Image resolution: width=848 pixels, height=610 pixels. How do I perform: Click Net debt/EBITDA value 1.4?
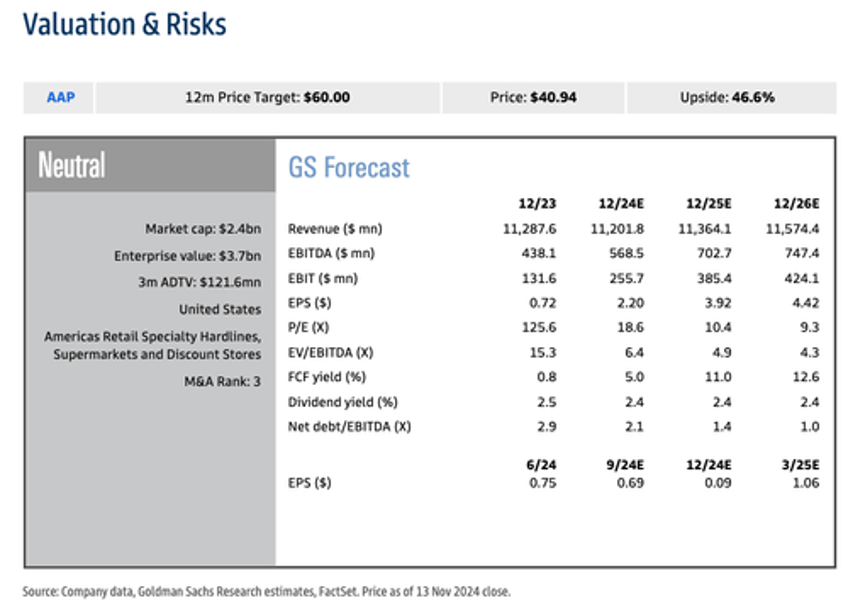click(x=721, y=427)
